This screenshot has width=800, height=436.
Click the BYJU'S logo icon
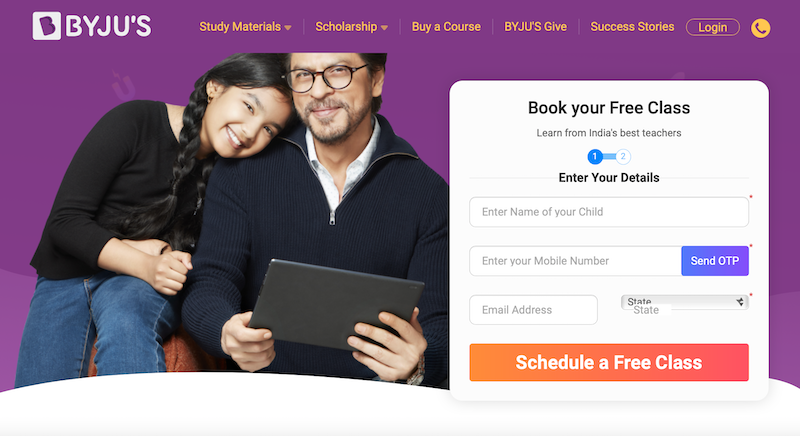(47, 26)
